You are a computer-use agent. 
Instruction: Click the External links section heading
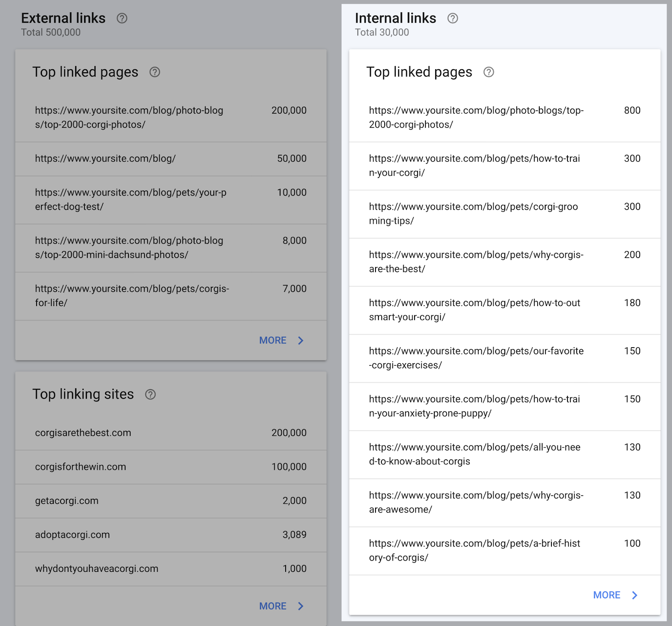pyautogui.click(x=63, y=18)
